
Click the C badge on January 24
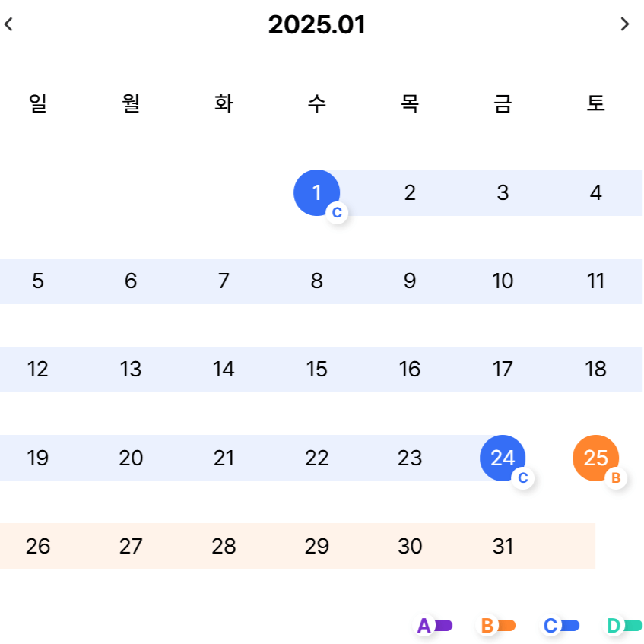click(522, 477)
